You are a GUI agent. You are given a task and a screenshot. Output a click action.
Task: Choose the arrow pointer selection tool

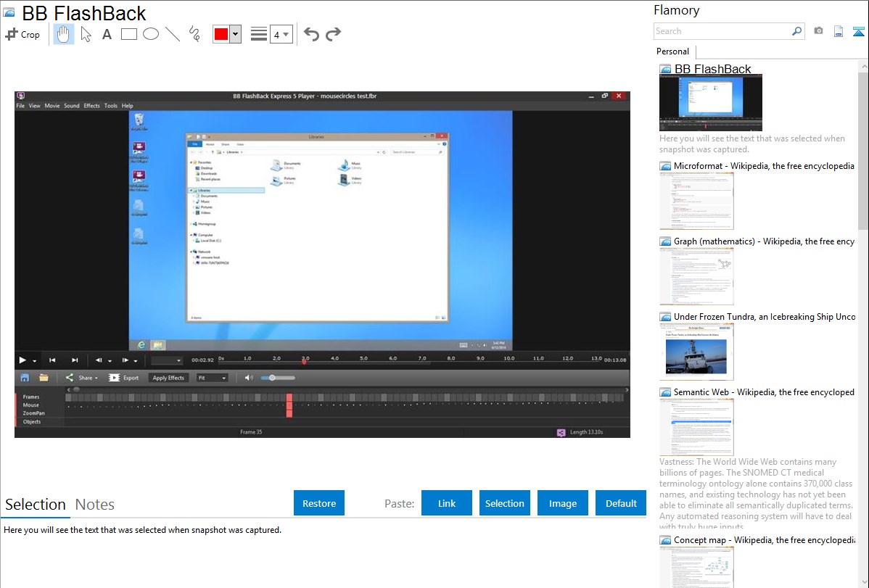pyautogui.click(x=86, y=34)
